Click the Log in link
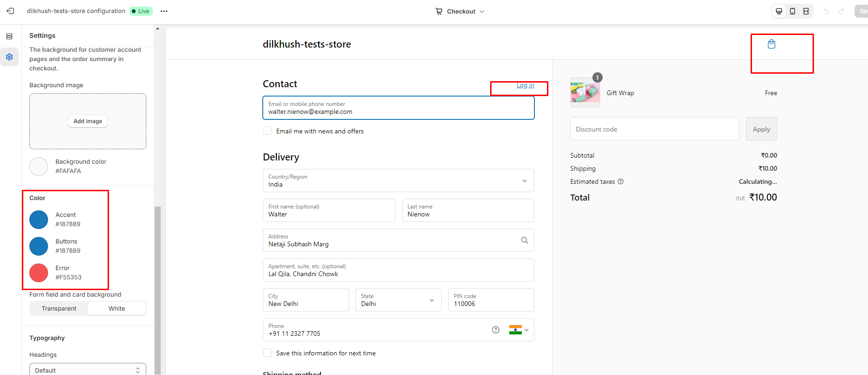Screen dimensions: 868x375 click(x=526, y=85)
